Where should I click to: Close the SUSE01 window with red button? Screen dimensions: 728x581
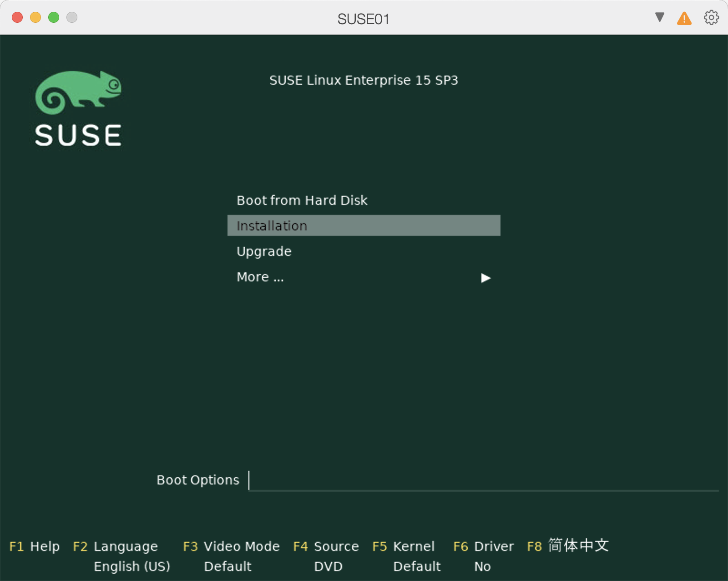coord(17,17)
